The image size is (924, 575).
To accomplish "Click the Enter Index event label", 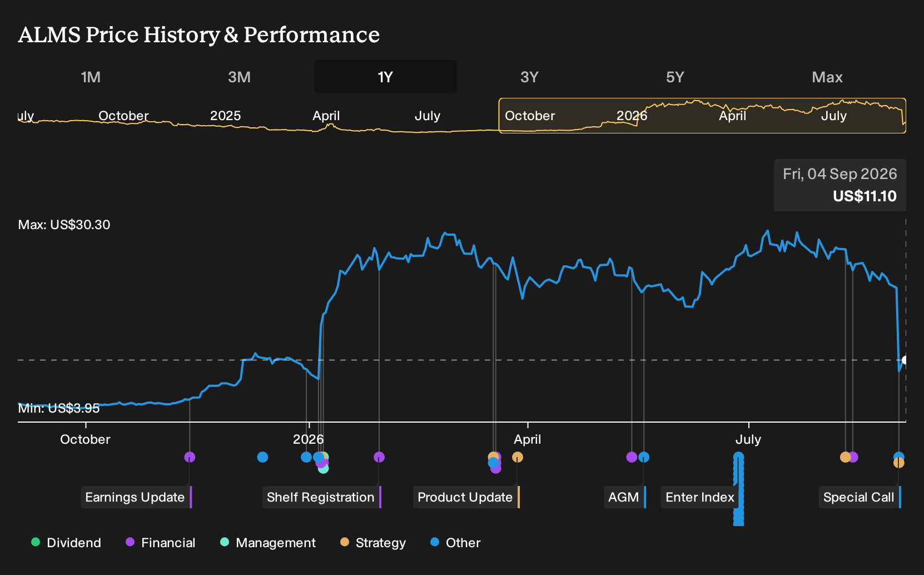I will click(x=701, y=497).
